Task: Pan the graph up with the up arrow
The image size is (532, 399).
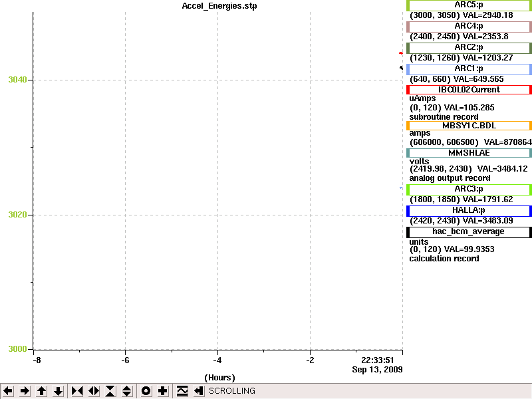Action: [x=41, y=391]
